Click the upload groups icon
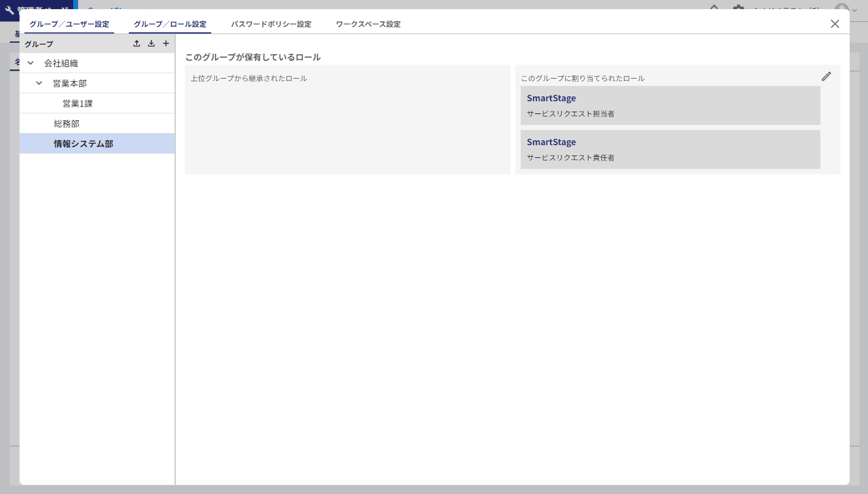Viewport: 868px width, 494px height. click(x=137, y=43)
